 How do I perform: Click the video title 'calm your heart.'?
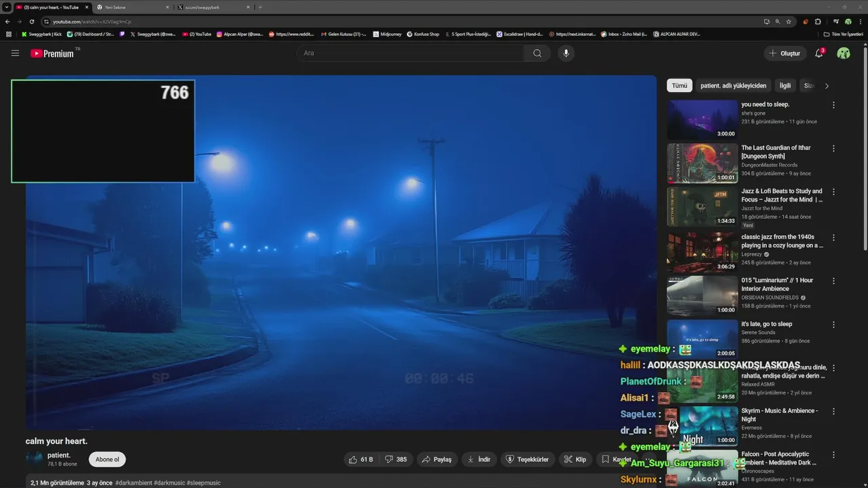(57, 441)
